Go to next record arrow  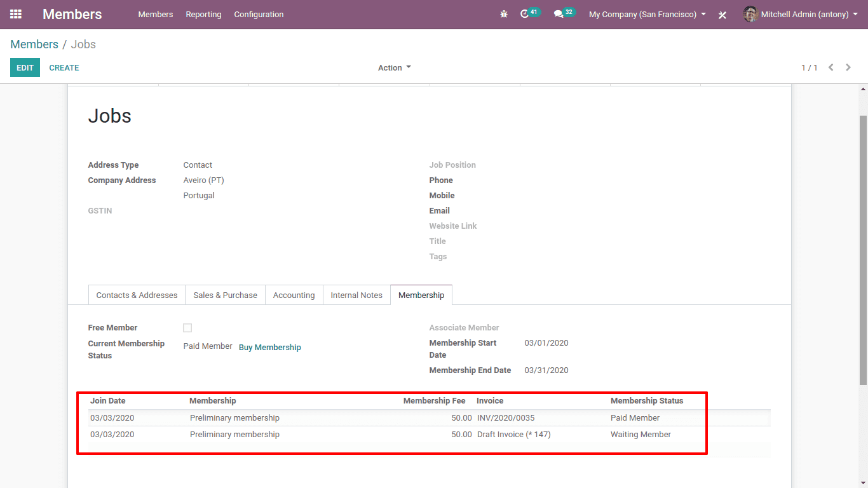coord(848,67)
